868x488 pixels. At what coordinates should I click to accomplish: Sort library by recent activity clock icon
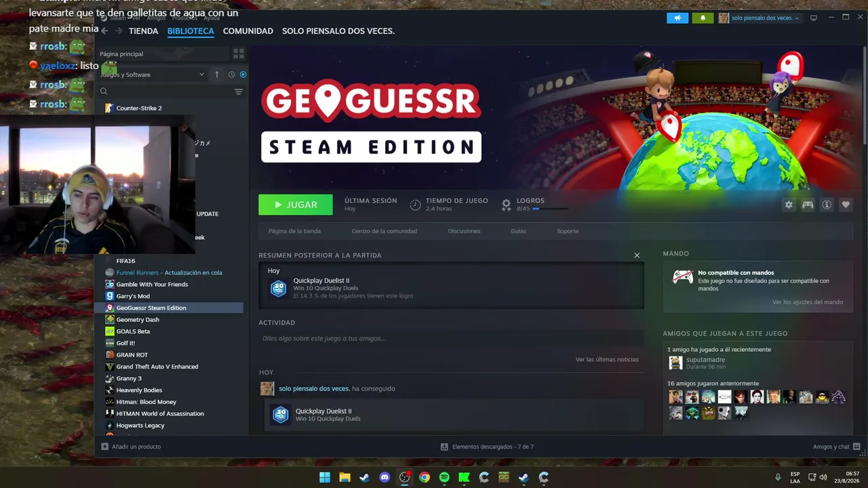tap(231, 75)
